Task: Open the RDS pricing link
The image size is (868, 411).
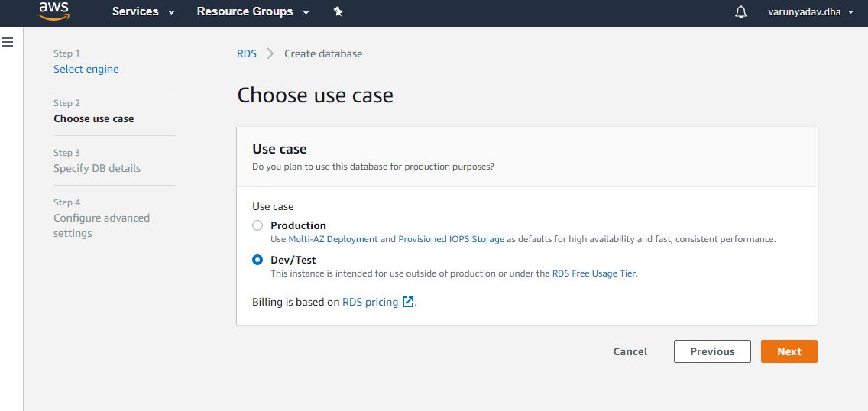Action: click(370, 302)
